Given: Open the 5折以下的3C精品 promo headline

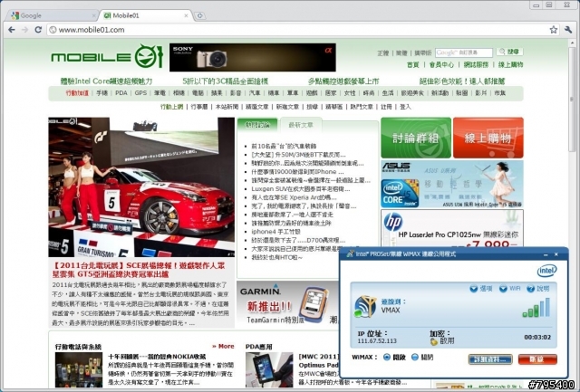Looking at the screenshot, I should pos(226,81).
